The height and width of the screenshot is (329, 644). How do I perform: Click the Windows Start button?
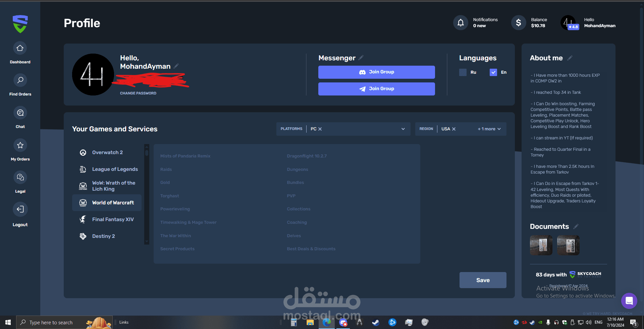pyautogui.click(x=8, y=322)
